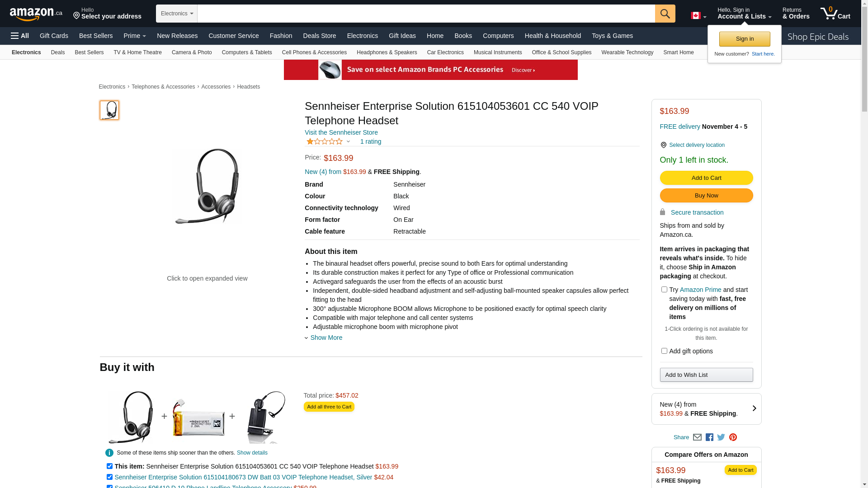Viewport: 868px width, 488px height.
Task: Expand the Canada flag language selector
Action: 698,16
